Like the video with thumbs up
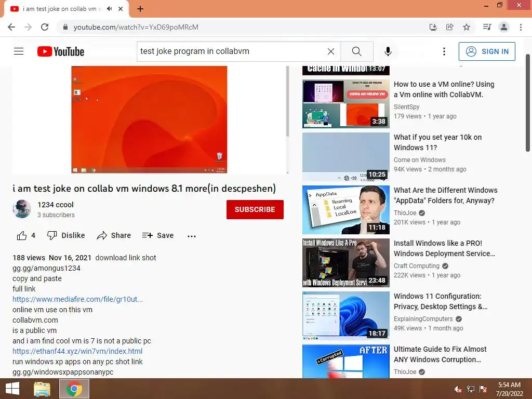This screenshot has height=399, width=532. (x=26, y=235)
